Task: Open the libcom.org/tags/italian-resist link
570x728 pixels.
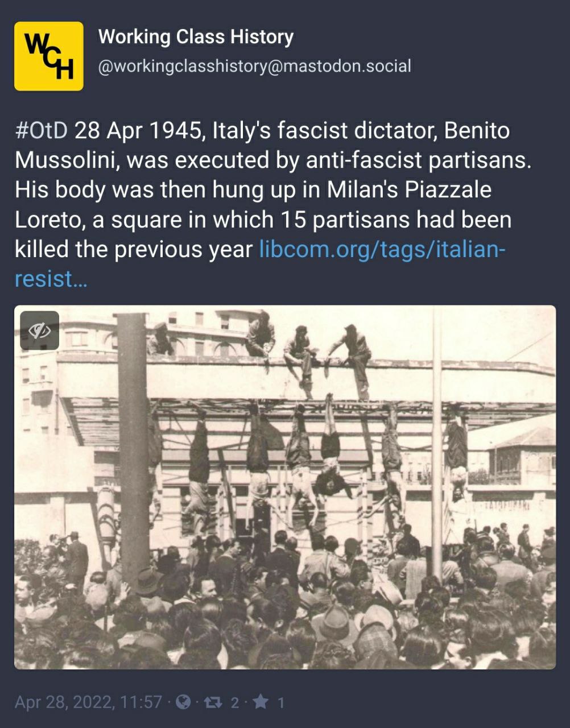Action: [381, 249]
